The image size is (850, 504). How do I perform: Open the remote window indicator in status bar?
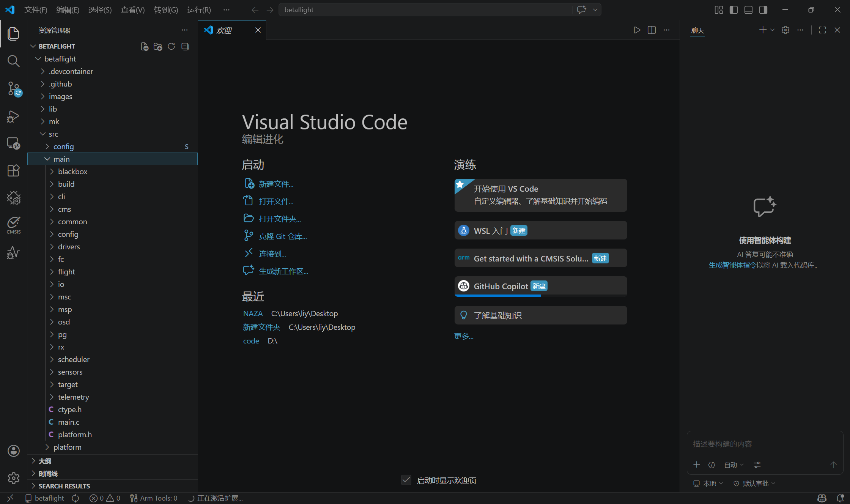[10, 498]
